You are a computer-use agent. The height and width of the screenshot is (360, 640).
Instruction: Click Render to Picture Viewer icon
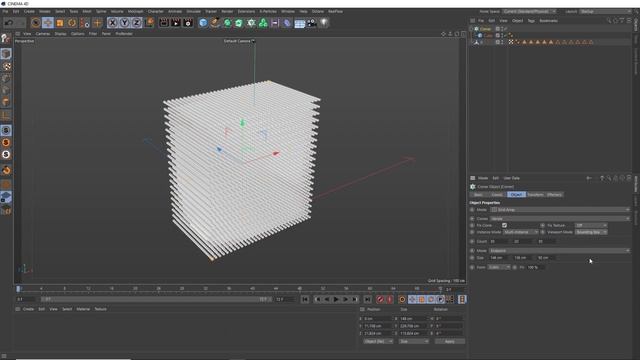coord(176,23)
